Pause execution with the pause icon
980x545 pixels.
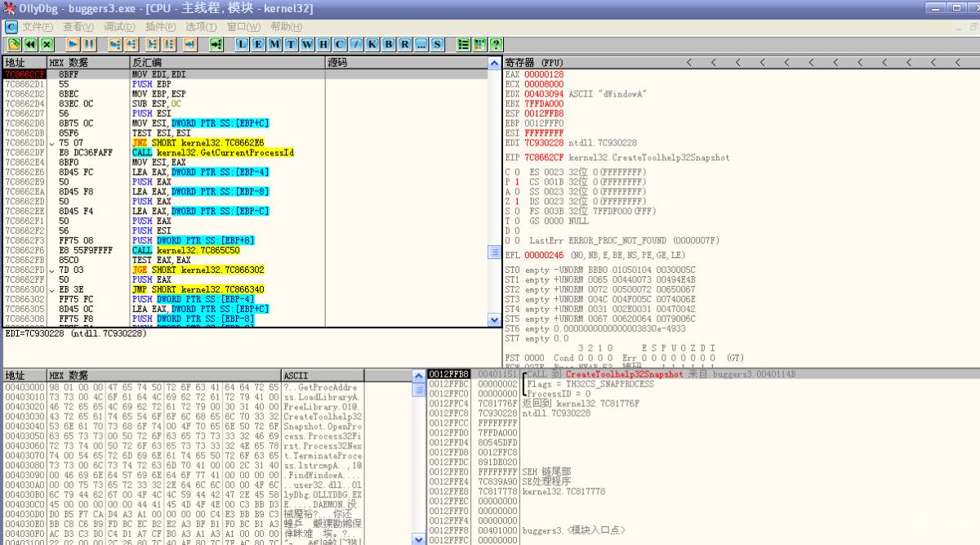tap(89, 44)
